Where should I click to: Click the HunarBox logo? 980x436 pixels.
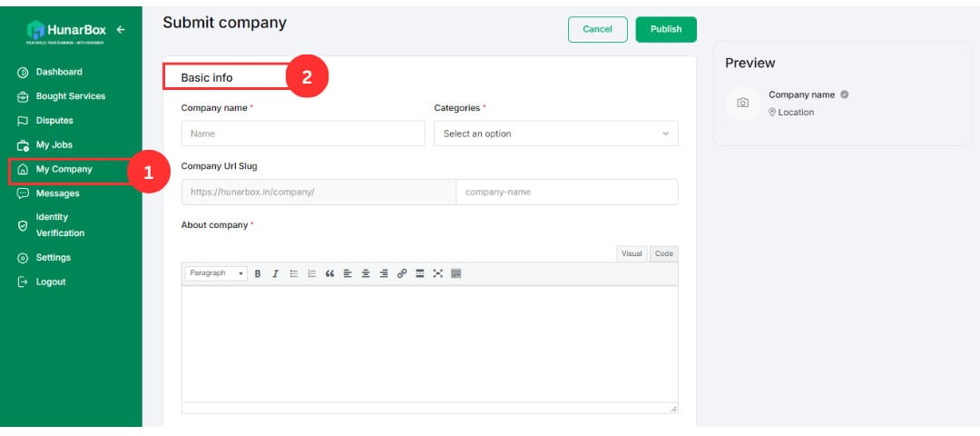point(66,31)
